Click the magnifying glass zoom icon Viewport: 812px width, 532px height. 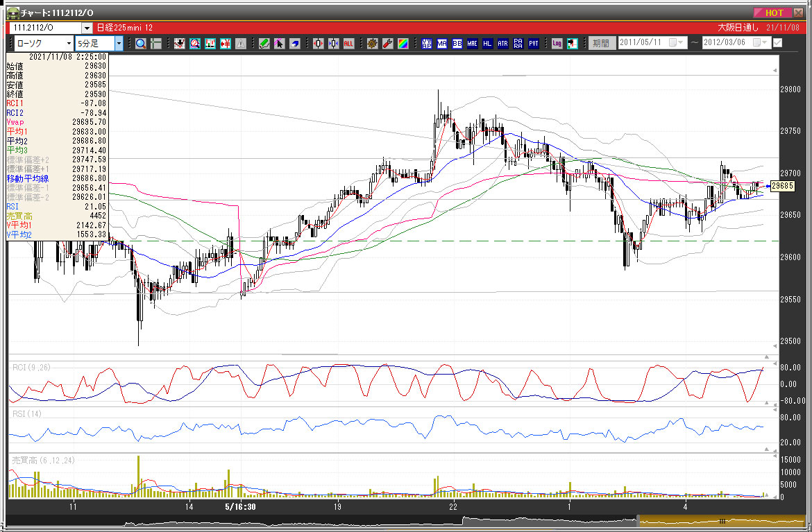coord(140,43)
